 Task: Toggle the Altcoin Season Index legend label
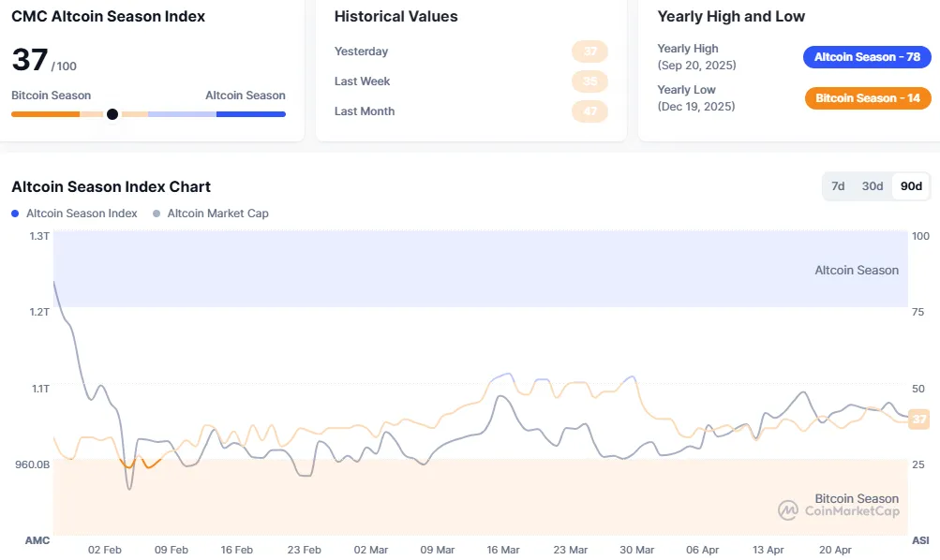(82, 214)
